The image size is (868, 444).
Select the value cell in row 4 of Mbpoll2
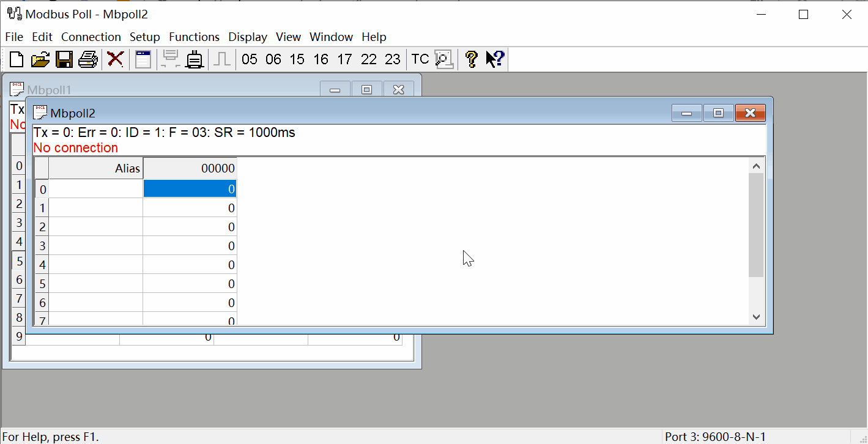pos(190,265)
